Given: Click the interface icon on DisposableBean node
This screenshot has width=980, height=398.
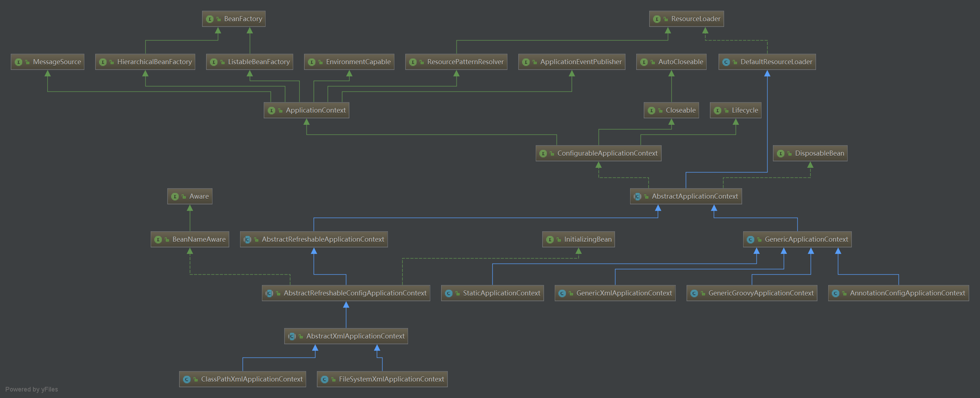Looking at the screenshot, I should click(x=780, y=153).
